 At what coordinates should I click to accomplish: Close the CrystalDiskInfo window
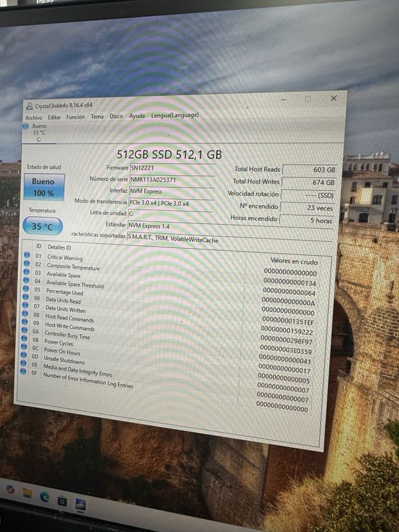tap(334, 98)
